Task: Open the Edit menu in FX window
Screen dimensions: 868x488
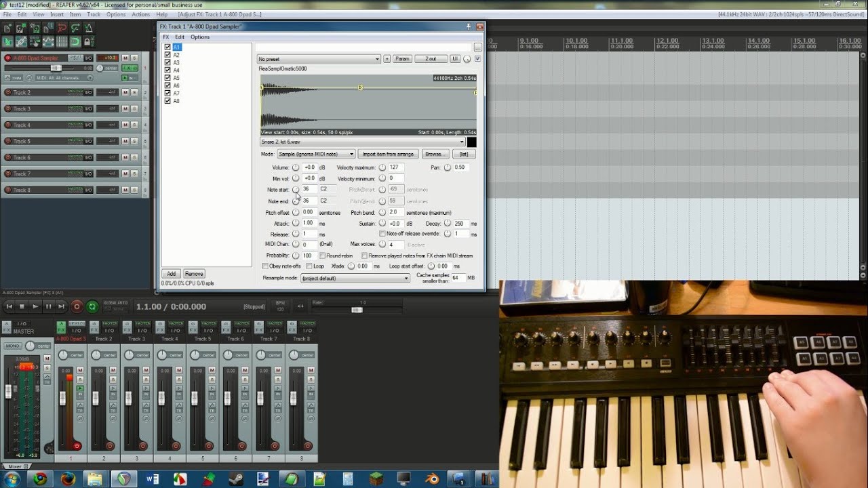Action: (180, 37)
